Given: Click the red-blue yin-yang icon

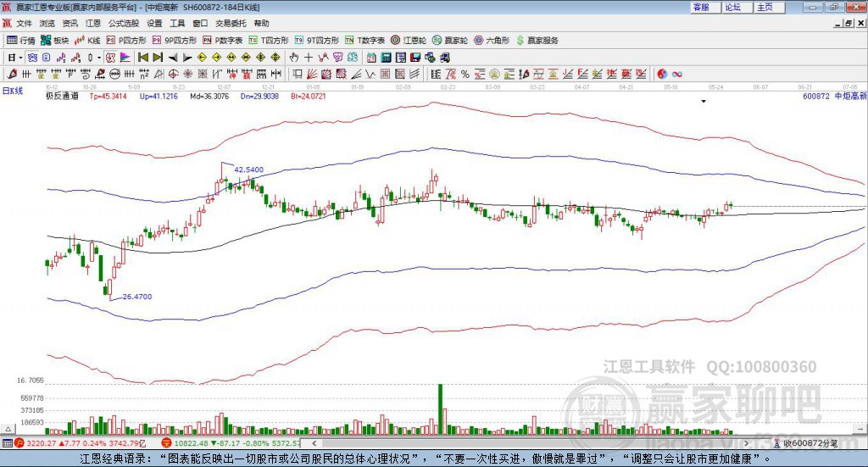Looking at the screenshot, I should point(662,74).
